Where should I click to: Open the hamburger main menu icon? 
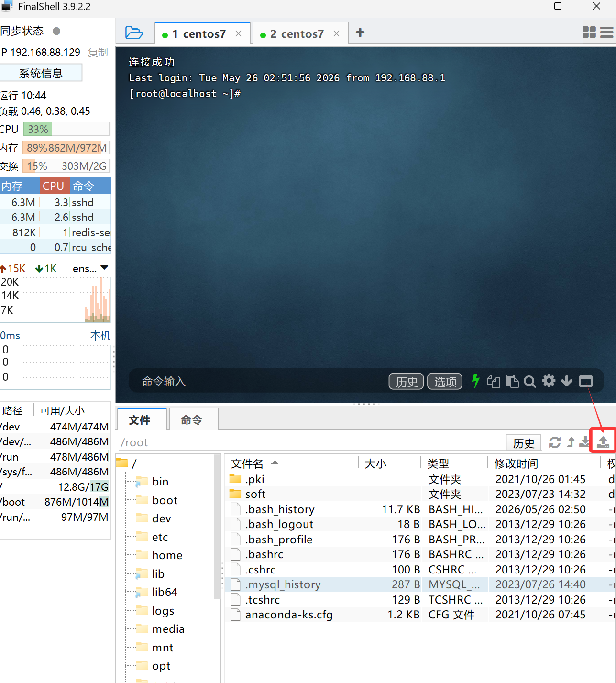pos(607,32)
